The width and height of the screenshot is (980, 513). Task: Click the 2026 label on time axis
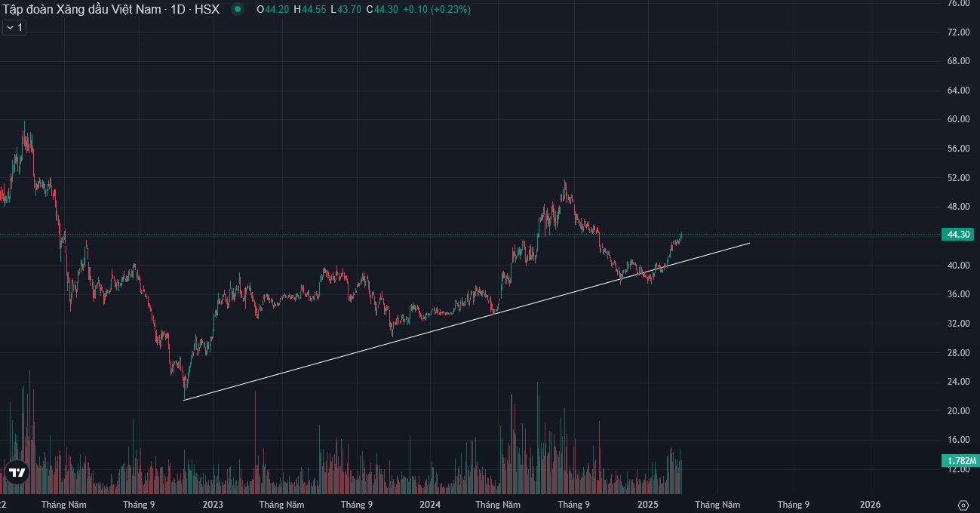(x=870, y=505)
